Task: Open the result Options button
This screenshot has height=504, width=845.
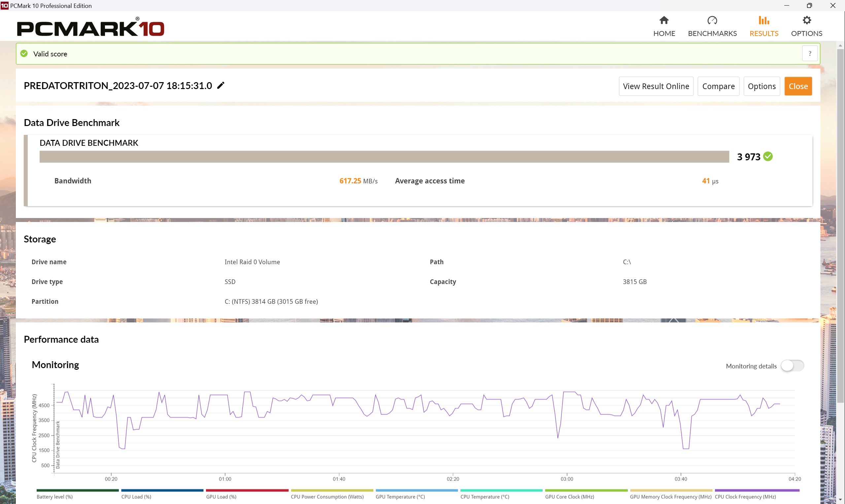Action: click(761, 86)
